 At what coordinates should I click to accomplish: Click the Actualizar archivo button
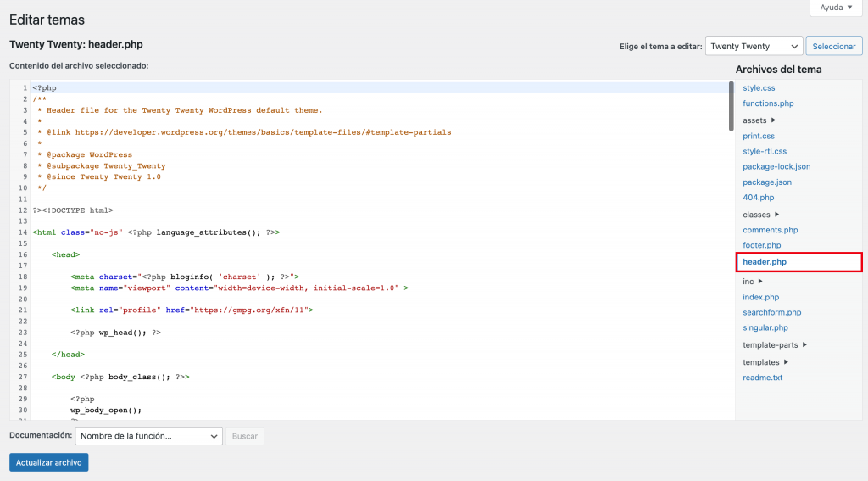click(48, 462)
